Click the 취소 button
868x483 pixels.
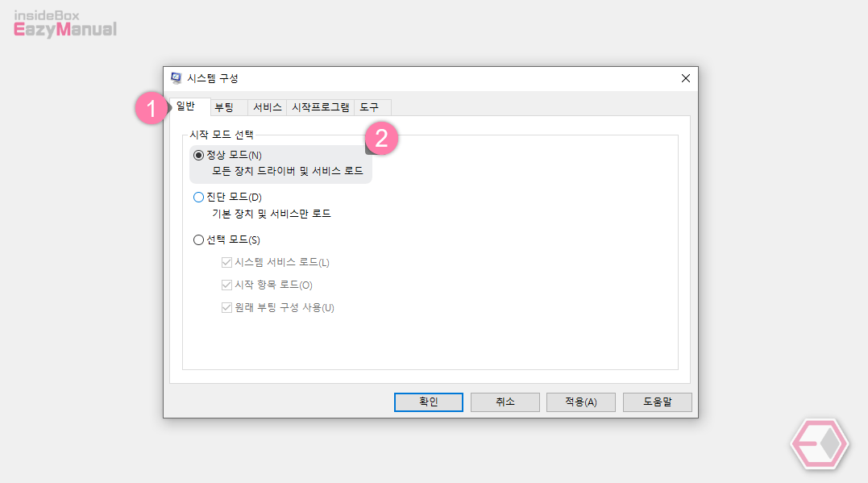[x=505, y=402]
